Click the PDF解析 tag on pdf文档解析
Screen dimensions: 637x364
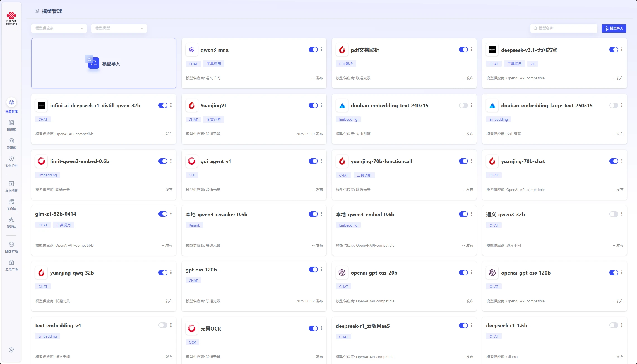tap(346, 64)
